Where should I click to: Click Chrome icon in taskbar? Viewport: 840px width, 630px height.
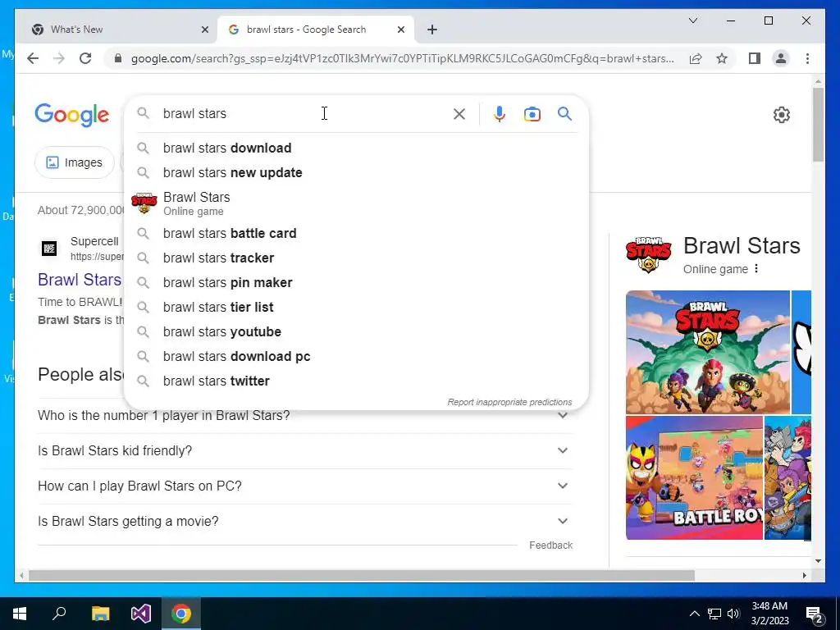coord(181,614)
